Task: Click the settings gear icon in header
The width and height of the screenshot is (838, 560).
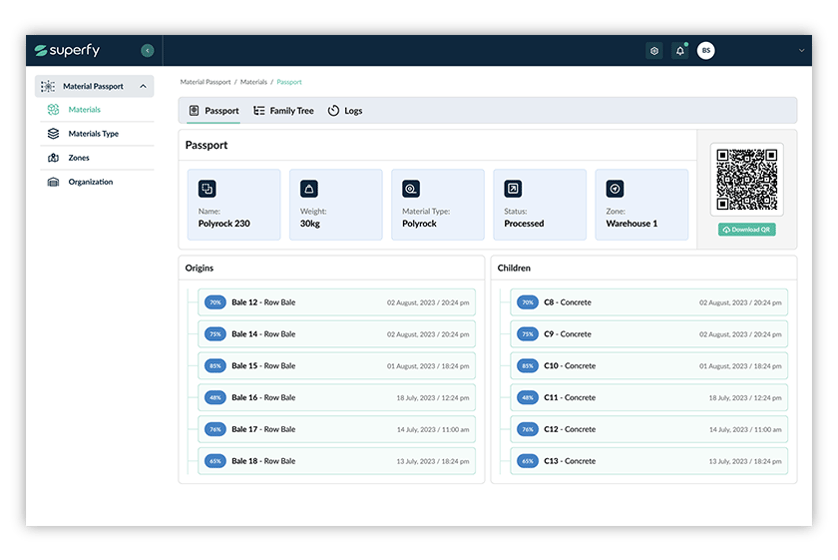Action: [x=654, y=50]
